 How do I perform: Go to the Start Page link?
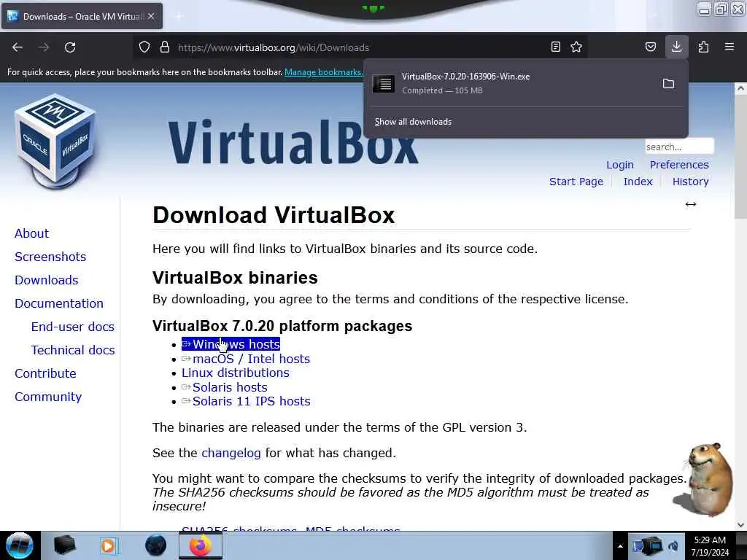pyautogui.click(x=576, y=182)
